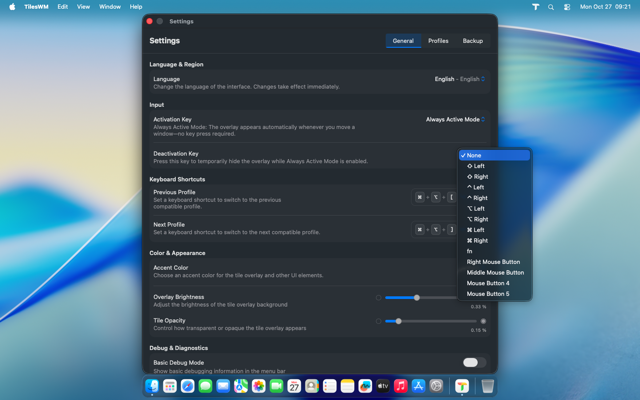Open TilesWM app menu

point(36,7)
